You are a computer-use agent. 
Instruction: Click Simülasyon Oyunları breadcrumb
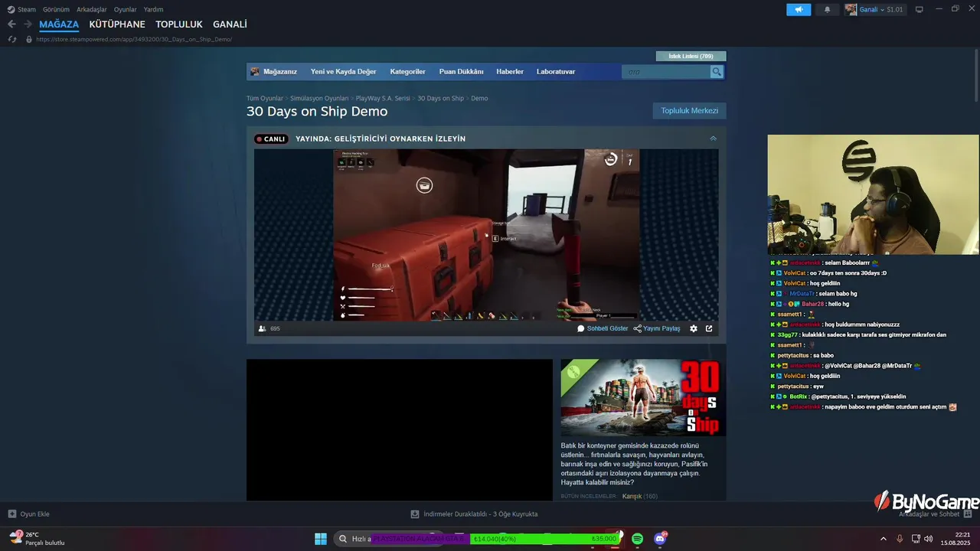tap(319, 98)
